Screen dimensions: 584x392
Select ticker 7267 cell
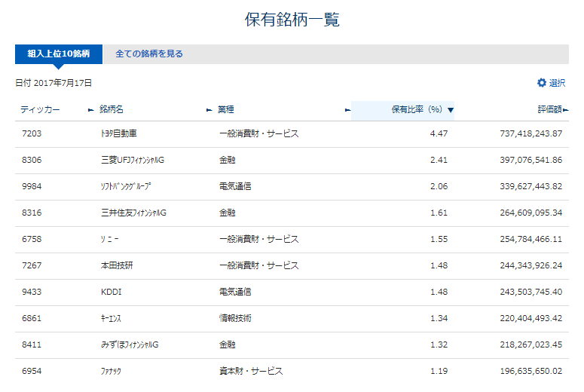32,265
